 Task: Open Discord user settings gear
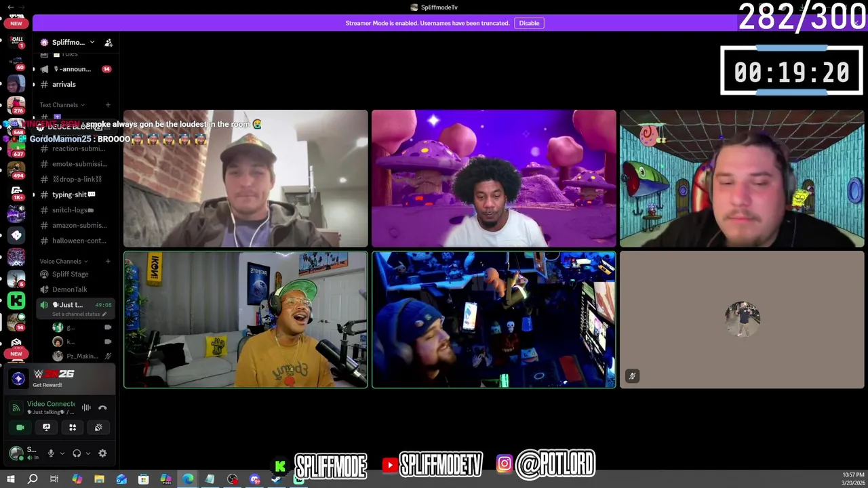tap(102, 453)
